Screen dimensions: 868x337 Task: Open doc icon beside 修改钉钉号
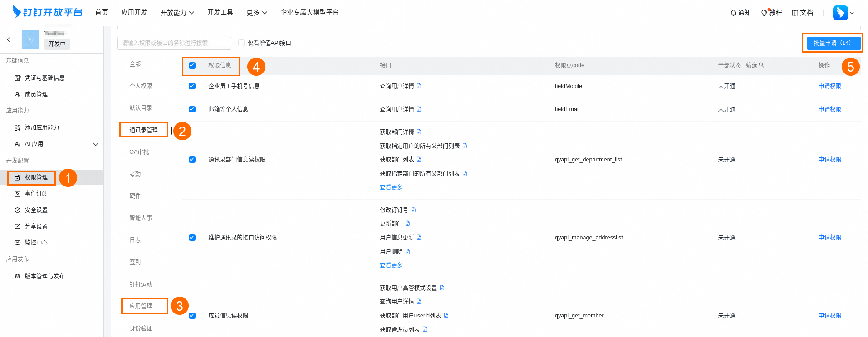click(x=413, y=210)
